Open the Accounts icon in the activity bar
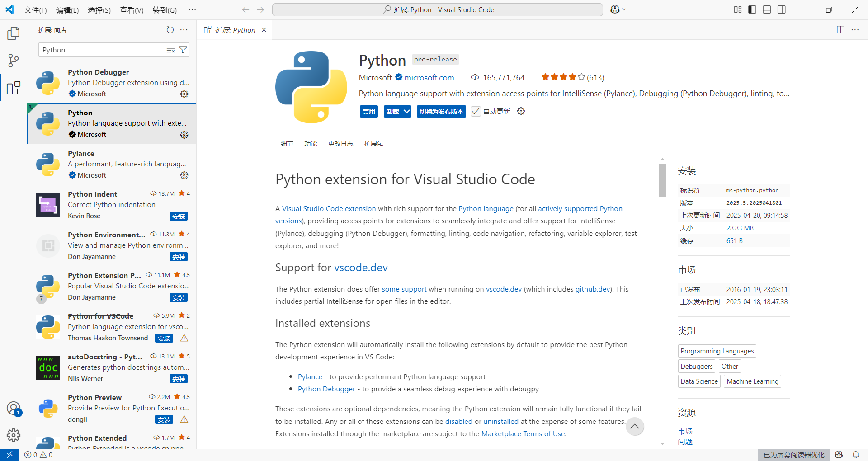Screen dimensions: 868x461 [x=13, y=408]
